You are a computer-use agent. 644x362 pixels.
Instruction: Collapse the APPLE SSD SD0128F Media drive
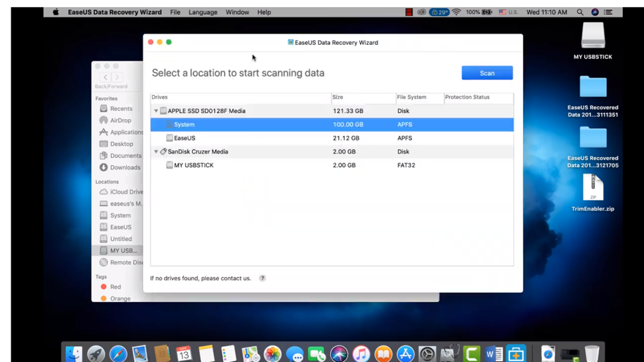tap(156, 111)
